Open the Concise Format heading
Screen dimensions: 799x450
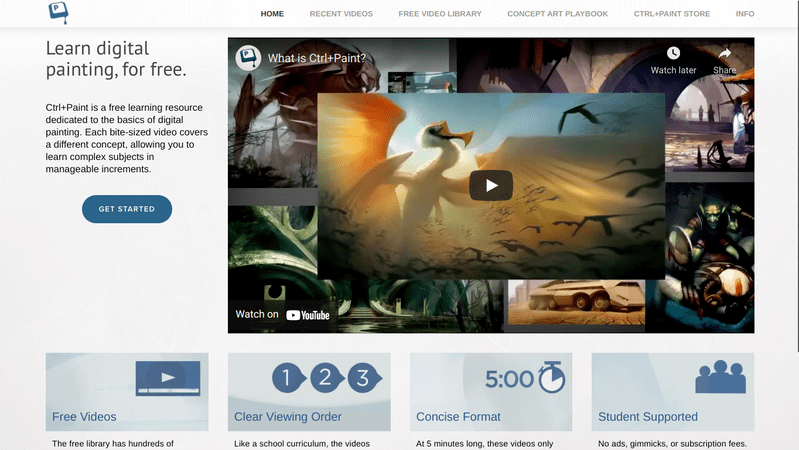pos(458,416)
